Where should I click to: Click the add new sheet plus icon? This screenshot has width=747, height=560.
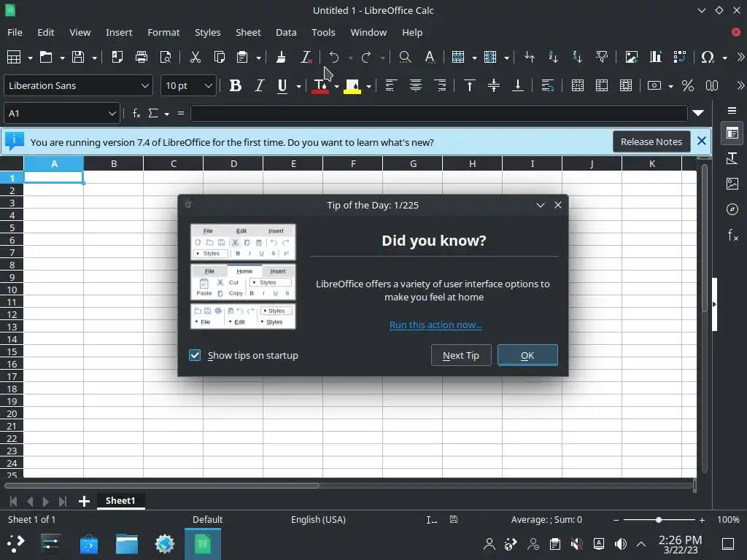pyautogui.click(x=84, y=501)
